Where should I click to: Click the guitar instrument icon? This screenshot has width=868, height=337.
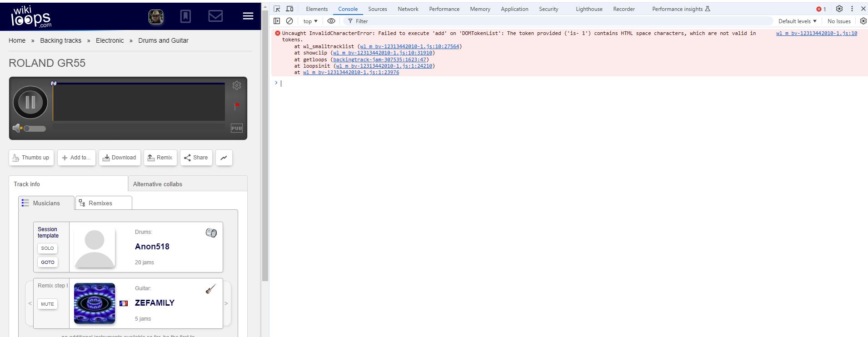coord(211,289)
